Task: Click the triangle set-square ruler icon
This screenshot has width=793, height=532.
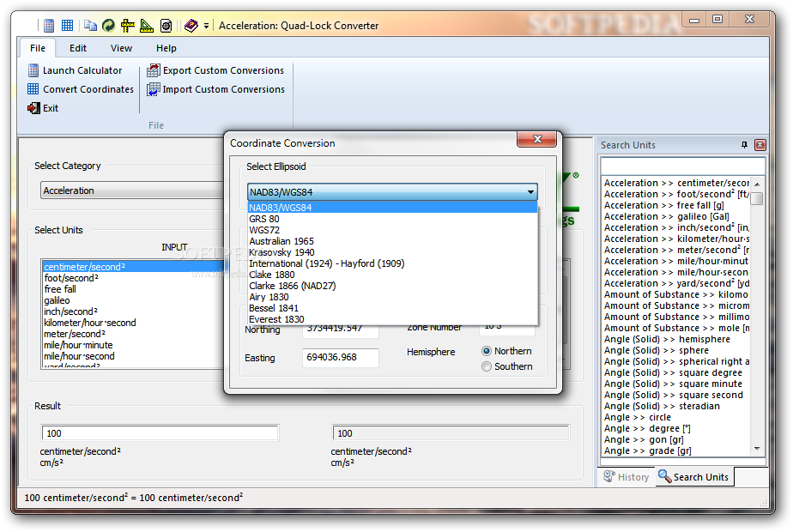Action: coord(147,25)
